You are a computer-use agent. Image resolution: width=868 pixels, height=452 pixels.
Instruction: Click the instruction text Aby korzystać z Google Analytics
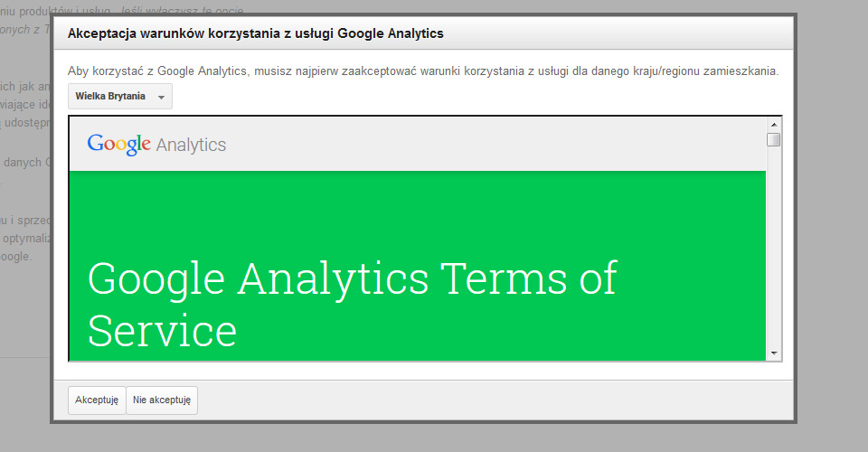click(x=157, y=71)
